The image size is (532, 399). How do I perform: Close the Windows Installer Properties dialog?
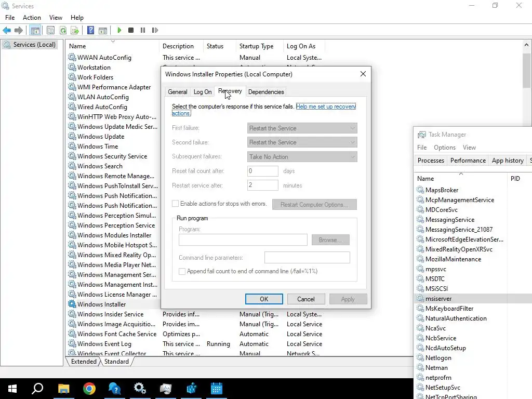(363, 74)
